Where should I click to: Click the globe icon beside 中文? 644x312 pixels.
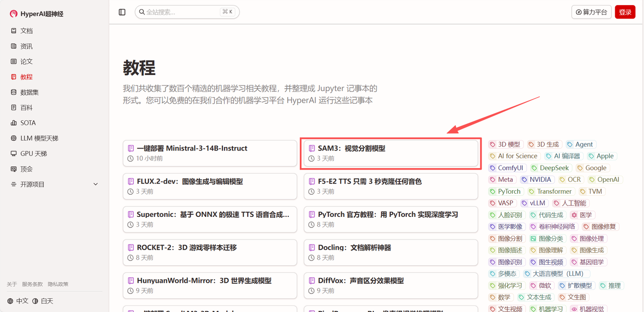click(x=10, y=301)
